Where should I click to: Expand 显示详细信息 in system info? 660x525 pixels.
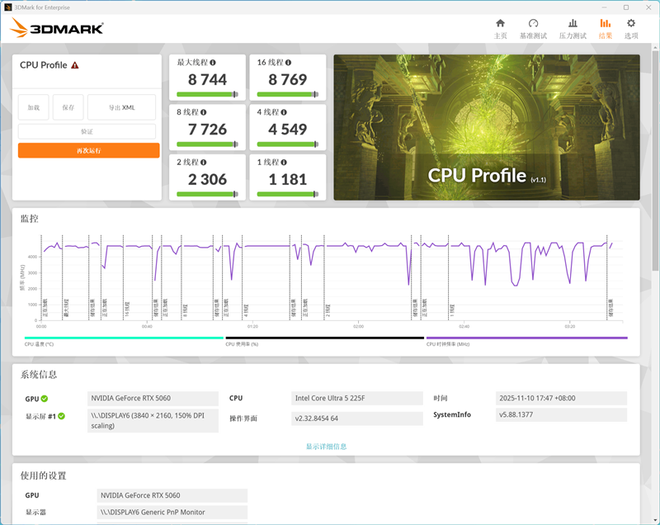[x=326, y=446]
